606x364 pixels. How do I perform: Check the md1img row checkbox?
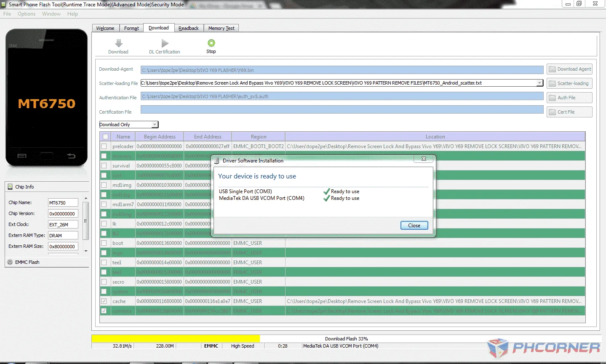click(104, 185)
